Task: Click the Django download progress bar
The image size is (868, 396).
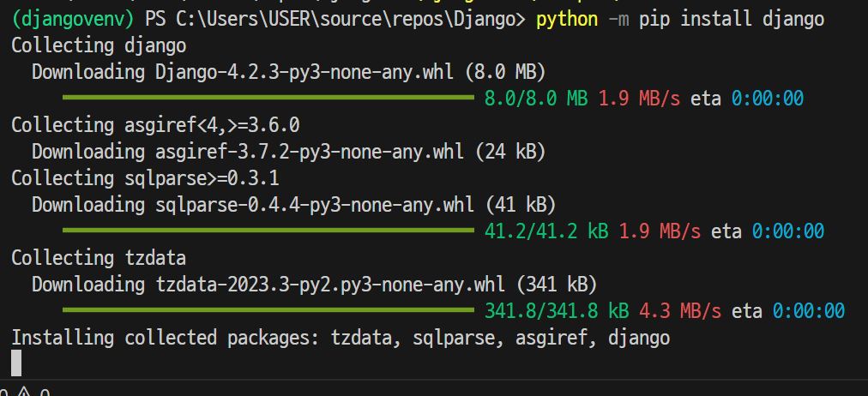Action: coord(268,98)
